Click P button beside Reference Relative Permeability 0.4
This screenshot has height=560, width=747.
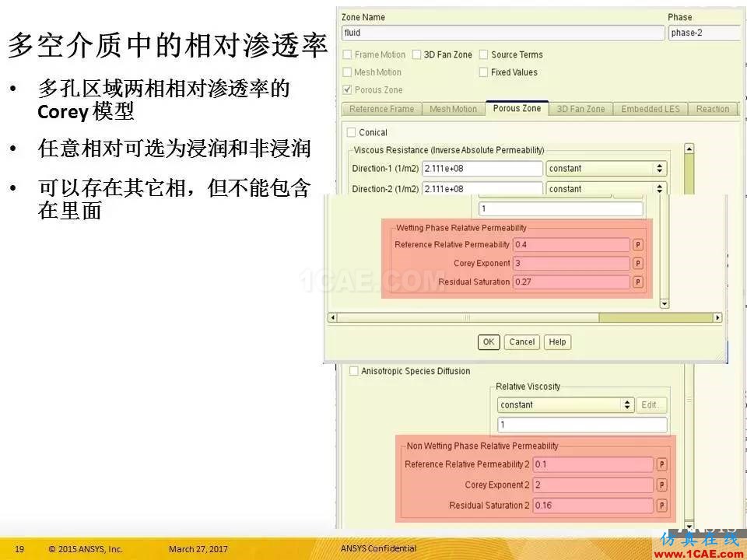637,245
